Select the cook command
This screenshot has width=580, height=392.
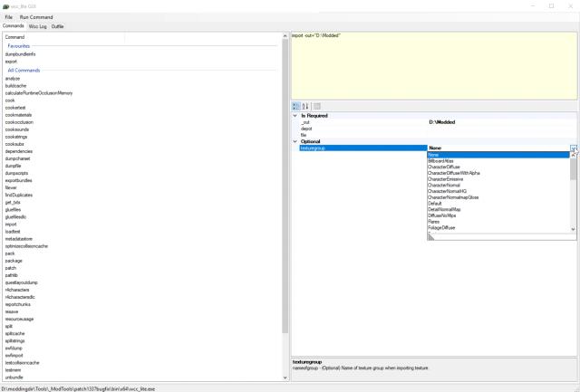[x=10, y=100]
